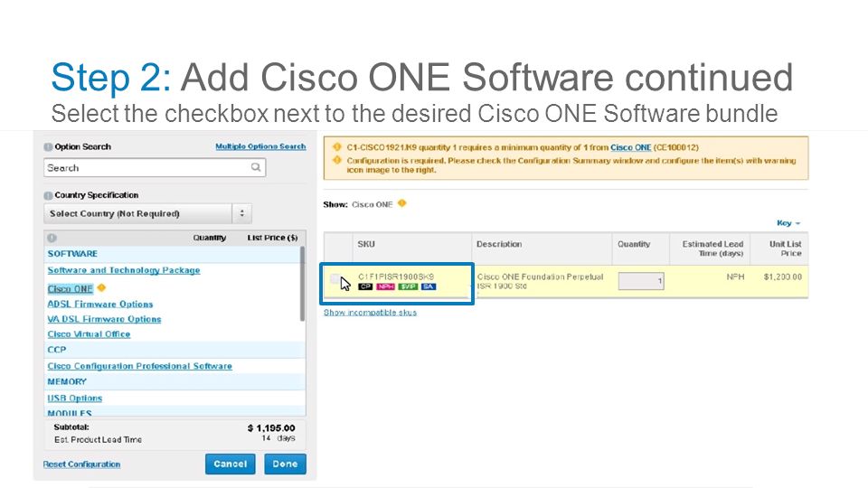Click the Est. Product Lead Time label
This screenshot has width=868, height=488.
[98, 440]
